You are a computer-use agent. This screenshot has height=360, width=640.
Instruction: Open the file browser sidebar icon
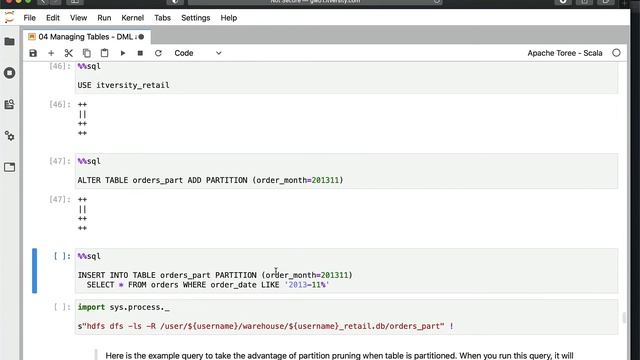[x=9, y=42]
